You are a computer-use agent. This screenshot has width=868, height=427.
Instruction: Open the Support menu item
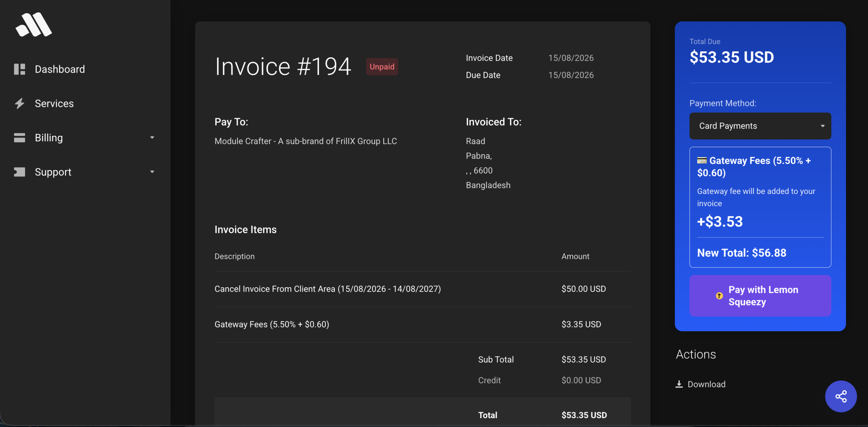53,172
